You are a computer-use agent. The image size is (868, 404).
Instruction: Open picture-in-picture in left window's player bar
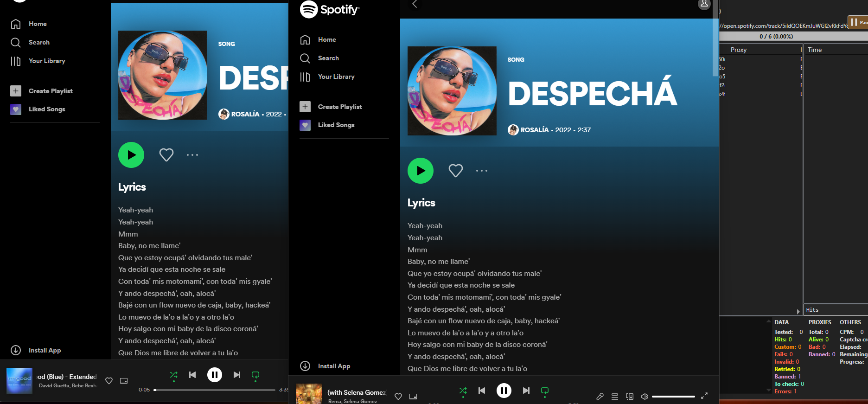pos(124,381)
